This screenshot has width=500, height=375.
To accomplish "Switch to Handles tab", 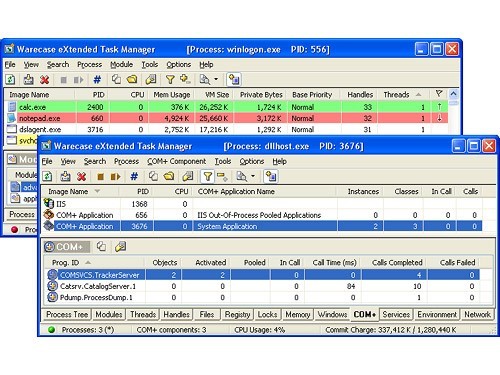I will (x=176, y=314).
